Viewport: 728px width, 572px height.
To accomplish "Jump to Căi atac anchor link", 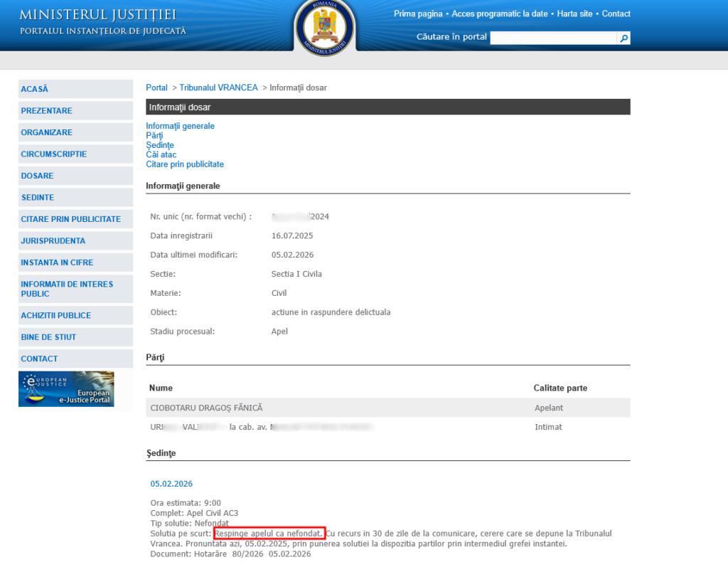I will pos(161,154).
